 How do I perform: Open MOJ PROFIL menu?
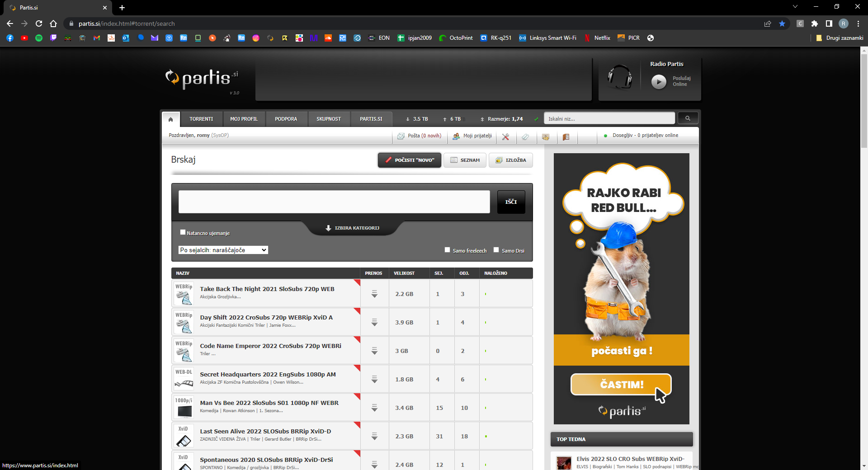pos(244,119)
